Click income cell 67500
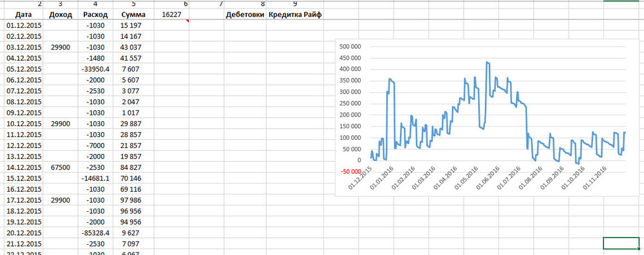Screen dimensions: 644x255 (x=61, y=167)
